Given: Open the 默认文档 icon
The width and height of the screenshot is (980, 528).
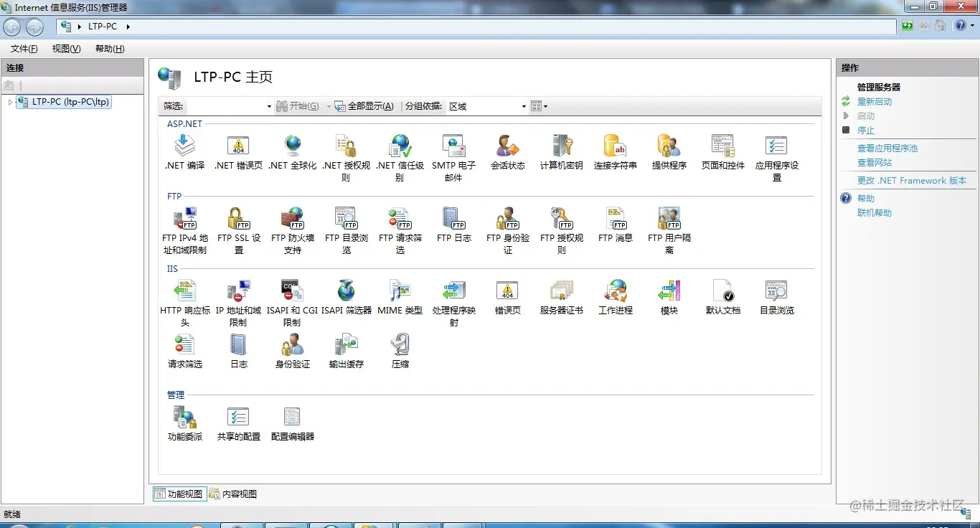Looking at the screenshot, I should pos(723,291).
